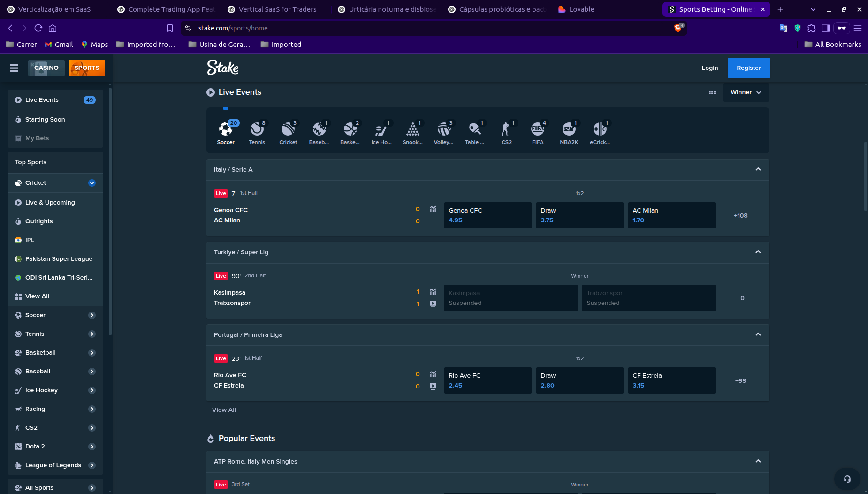Screen dimensions: 868x494
Task: Expand the Soccer sidebar submenu
Action: 92,315
